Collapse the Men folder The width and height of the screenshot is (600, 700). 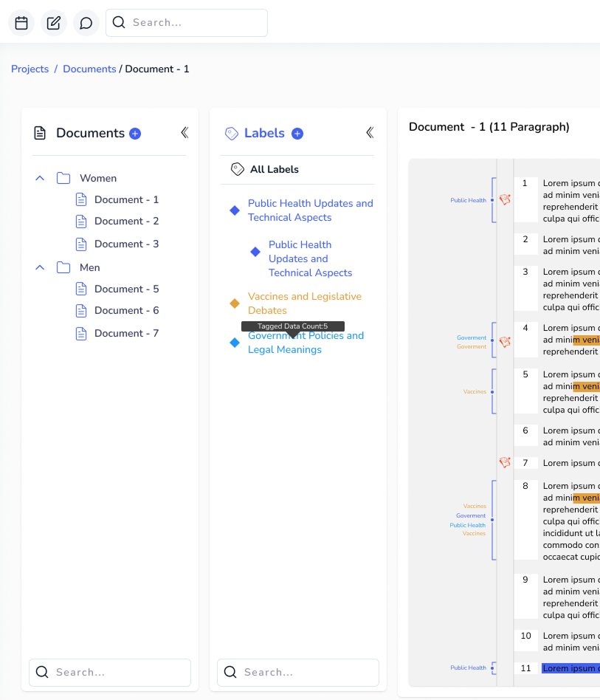coord(40,267)
